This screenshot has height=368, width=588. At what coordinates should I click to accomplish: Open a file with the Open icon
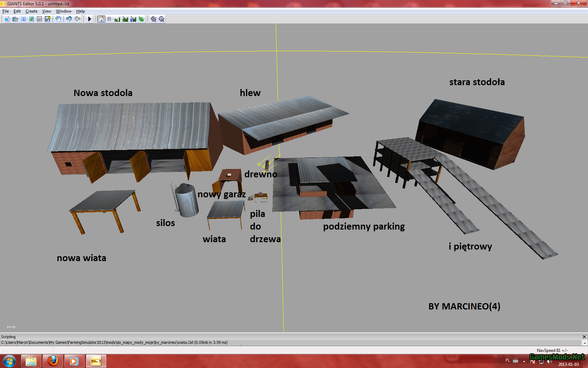pos(15,19)
